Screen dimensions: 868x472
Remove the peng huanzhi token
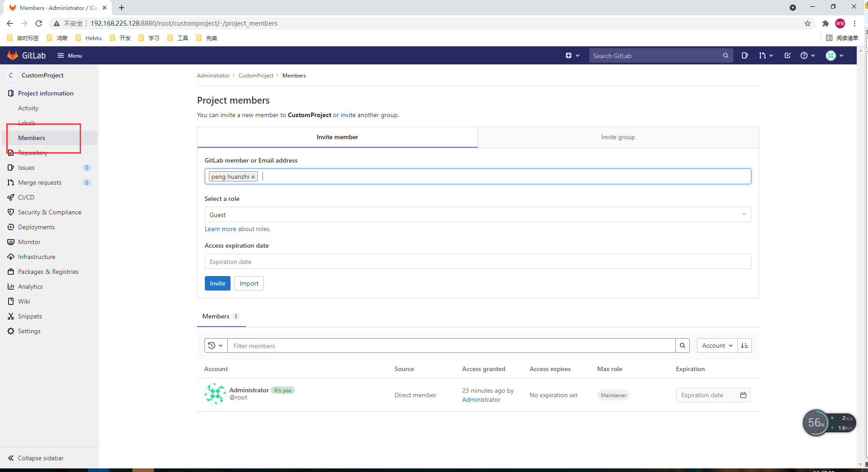point(253,177)
